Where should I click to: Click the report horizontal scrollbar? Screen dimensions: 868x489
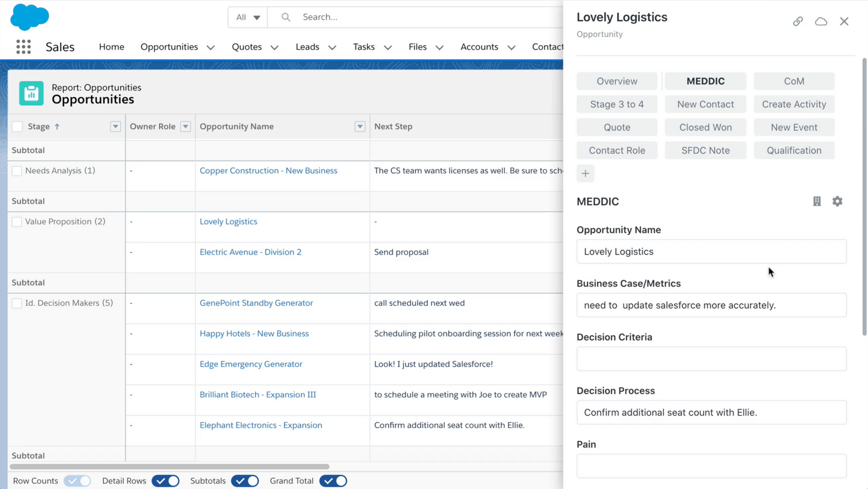pos(169,467)
